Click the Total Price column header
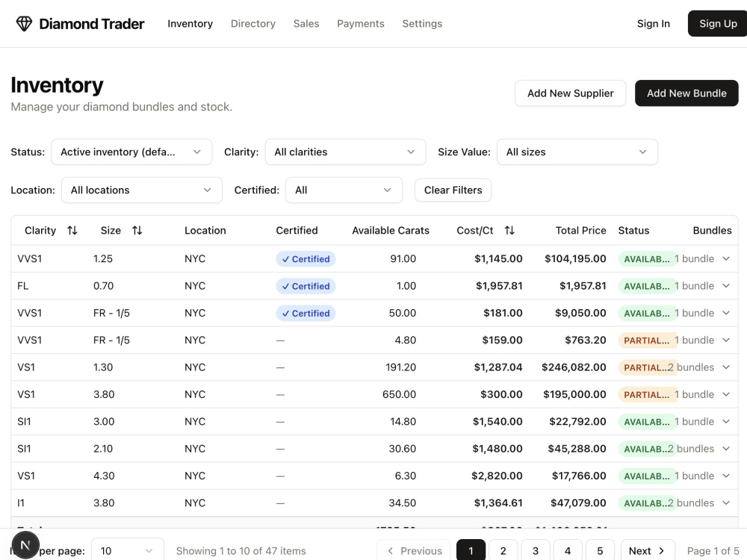 tap(580, 231)
